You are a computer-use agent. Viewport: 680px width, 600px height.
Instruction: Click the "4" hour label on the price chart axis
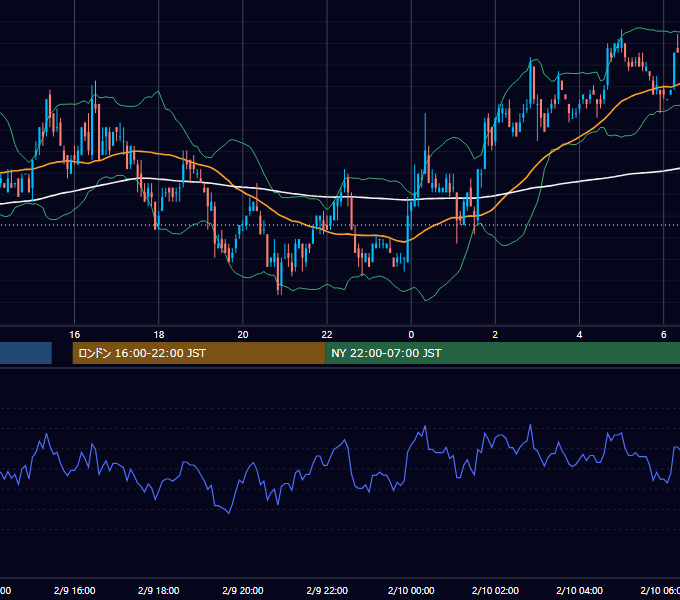click(x=579, y=334)
